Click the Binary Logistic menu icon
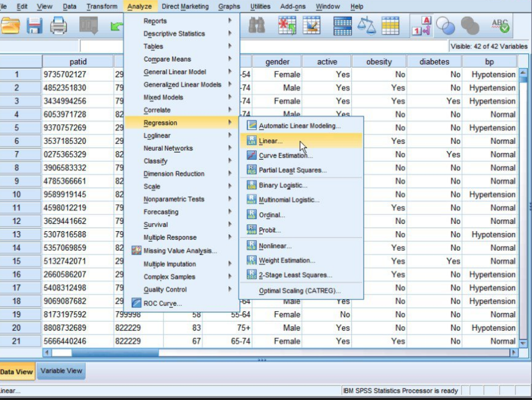This screenshot has height=400, width=532. pos(251,185)
